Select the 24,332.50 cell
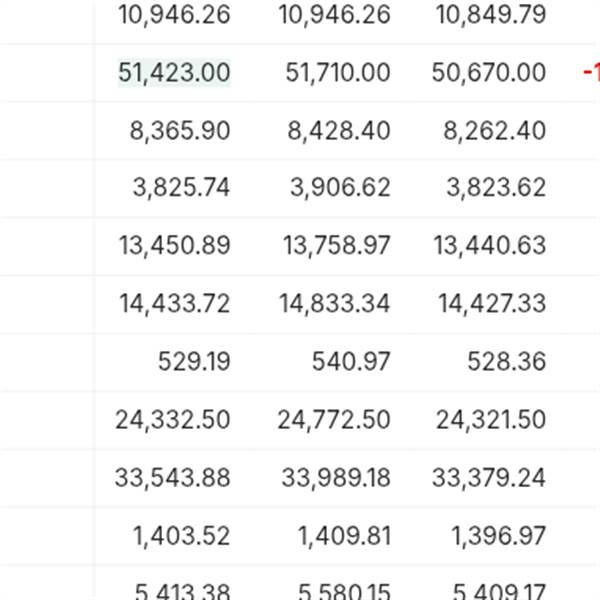This screenshot has width=600, height=600. pos(173,420)
